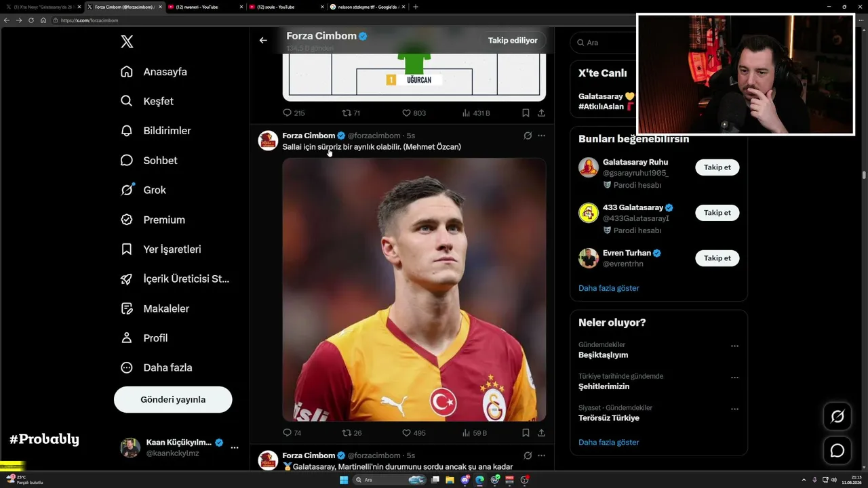Share the UĞURCAN lineup post
This screenshot has height=488, width=868.
(541, 113)
